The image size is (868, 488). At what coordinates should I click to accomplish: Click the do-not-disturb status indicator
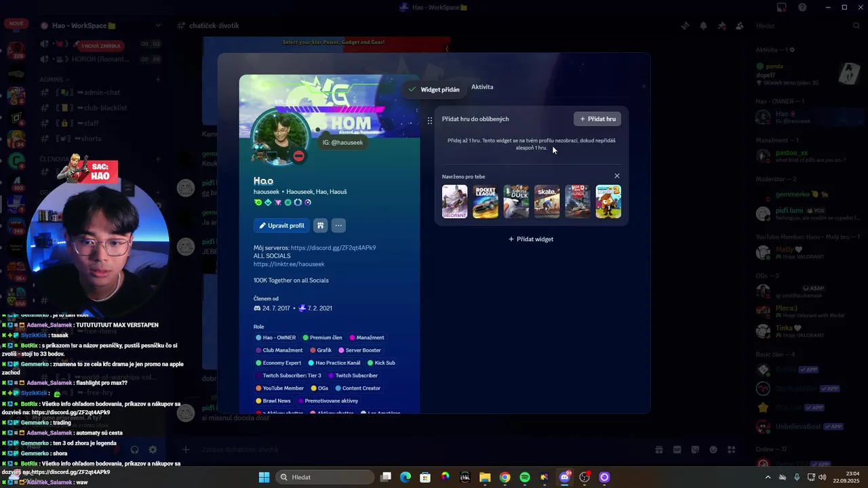click(x=298, y=156)
